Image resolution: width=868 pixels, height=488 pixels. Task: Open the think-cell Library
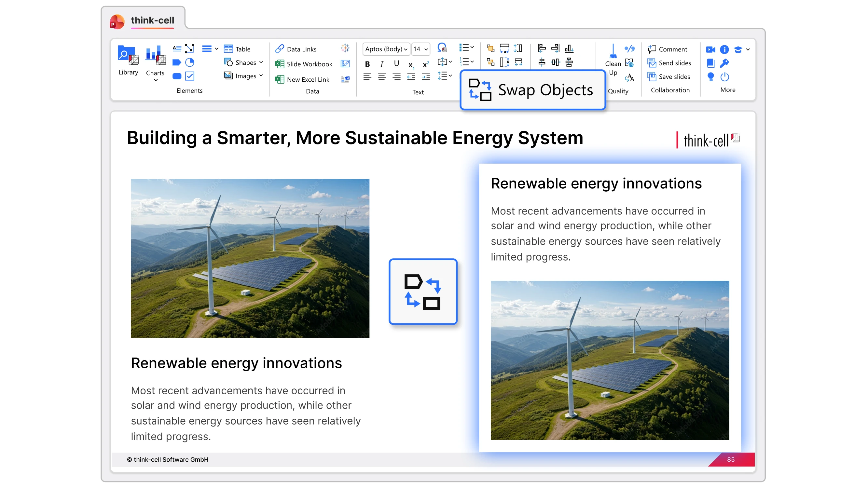[x=128, y=61]
